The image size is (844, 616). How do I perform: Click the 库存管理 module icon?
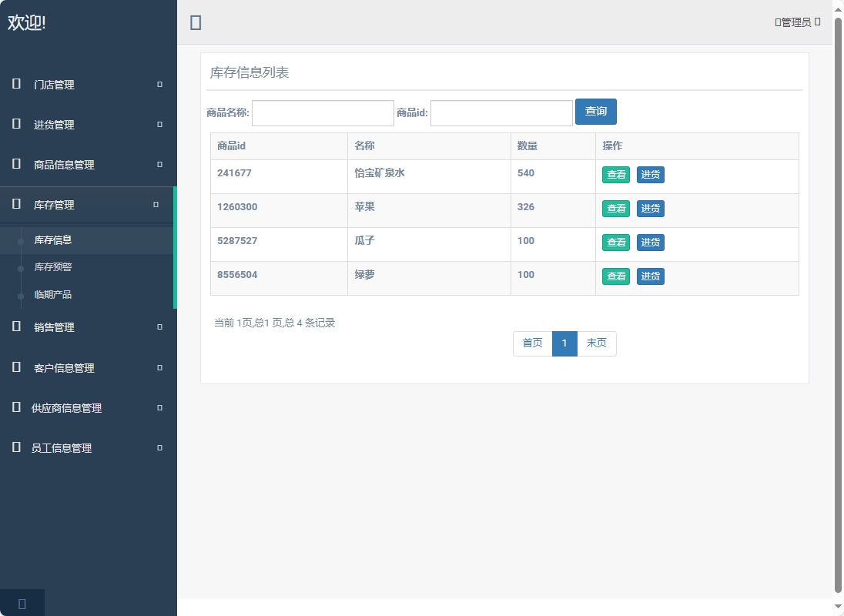click(x=15, y=205)
